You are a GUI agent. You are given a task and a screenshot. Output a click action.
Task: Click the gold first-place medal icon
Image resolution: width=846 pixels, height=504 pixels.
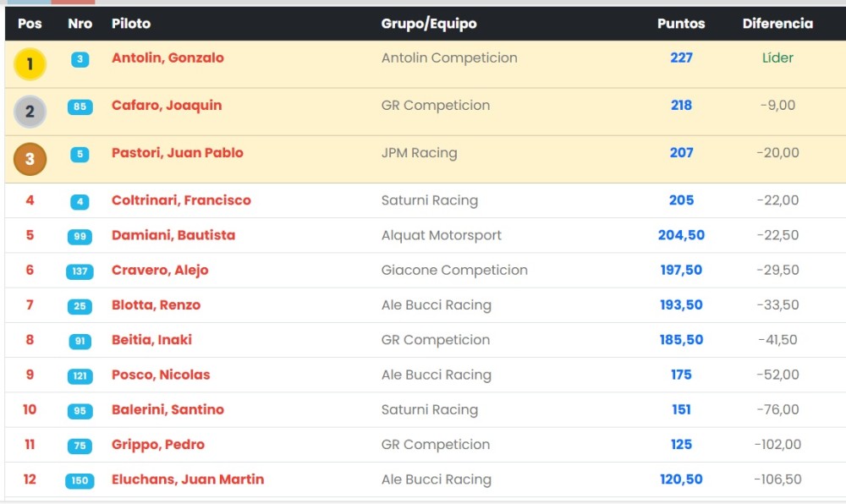tap(30, 64)
